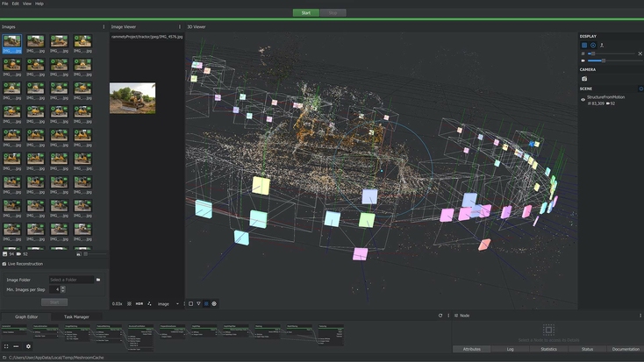Open the Image Viewer three-dot options menu
This screenshot has height=362, width=644.
click(x=180, y=27)
